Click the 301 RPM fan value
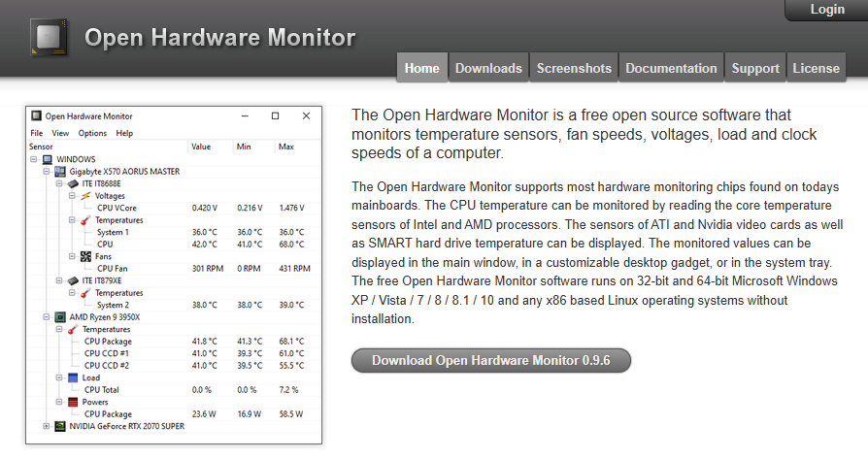 (208, 269)
